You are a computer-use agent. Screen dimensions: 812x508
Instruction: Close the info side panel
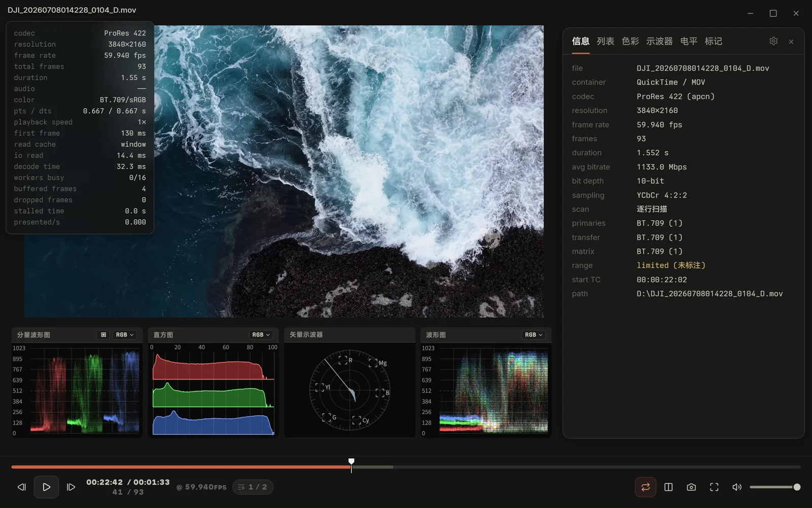pyautogui.click(x=791, y=42)
